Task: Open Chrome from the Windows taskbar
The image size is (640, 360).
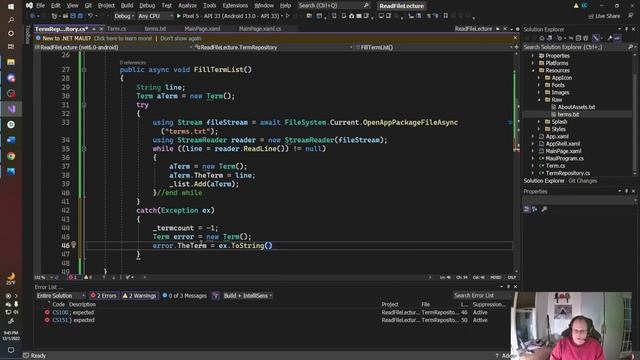Action: (11, 156)
